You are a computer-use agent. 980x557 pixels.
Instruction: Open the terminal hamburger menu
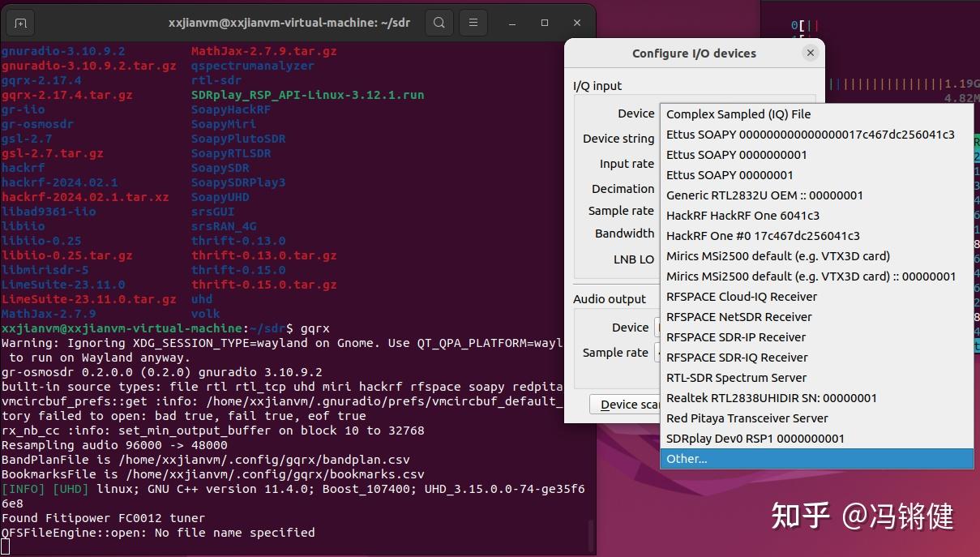tap(473, 23)
